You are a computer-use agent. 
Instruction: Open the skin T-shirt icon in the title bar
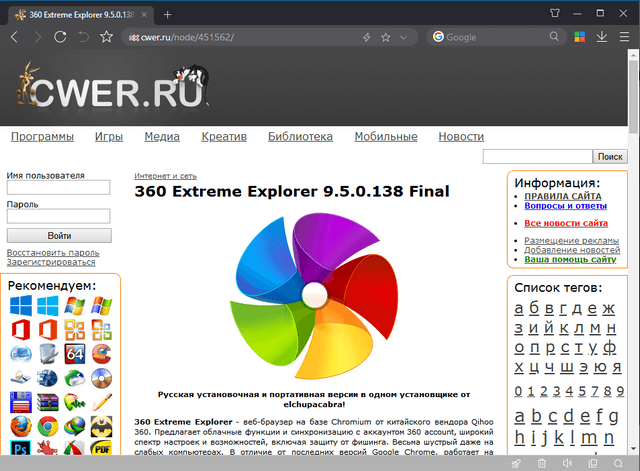point(555,13)
